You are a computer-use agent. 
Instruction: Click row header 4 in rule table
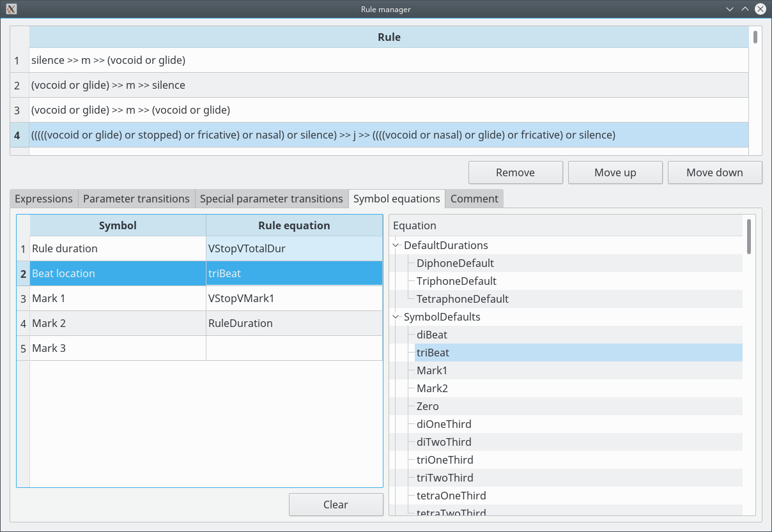20,135
